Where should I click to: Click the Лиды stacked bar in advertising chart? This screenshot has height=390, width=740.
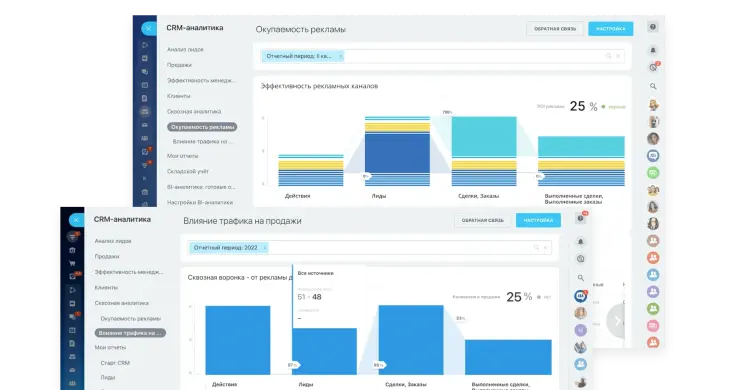pos(397,151)
